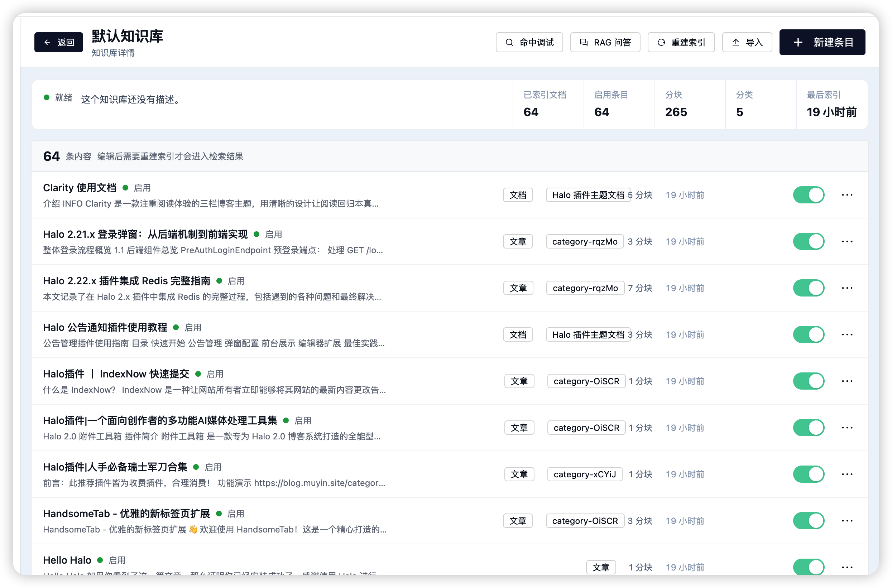The width and height of the screenshot is (892, 588).
Task: Open Halo插件 IndexNow 快速提交 title
Action: tap(116, 374)
